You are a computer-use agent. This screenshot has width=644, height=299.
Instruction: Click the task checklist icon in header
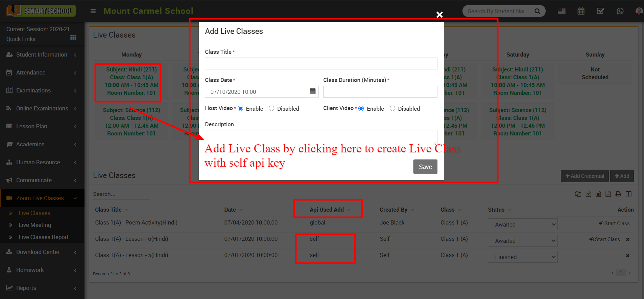pos(600,11)
